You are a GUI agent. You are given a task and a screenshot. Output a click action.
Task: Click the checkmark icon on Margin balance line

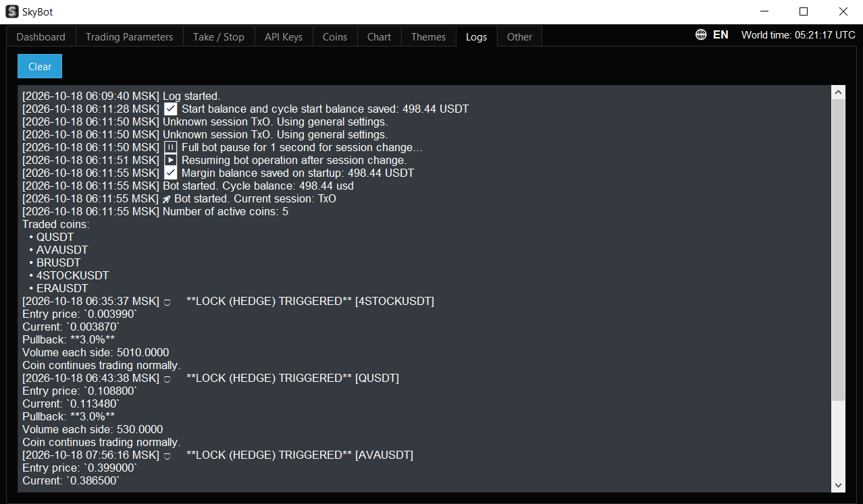[x=171, y=173]
